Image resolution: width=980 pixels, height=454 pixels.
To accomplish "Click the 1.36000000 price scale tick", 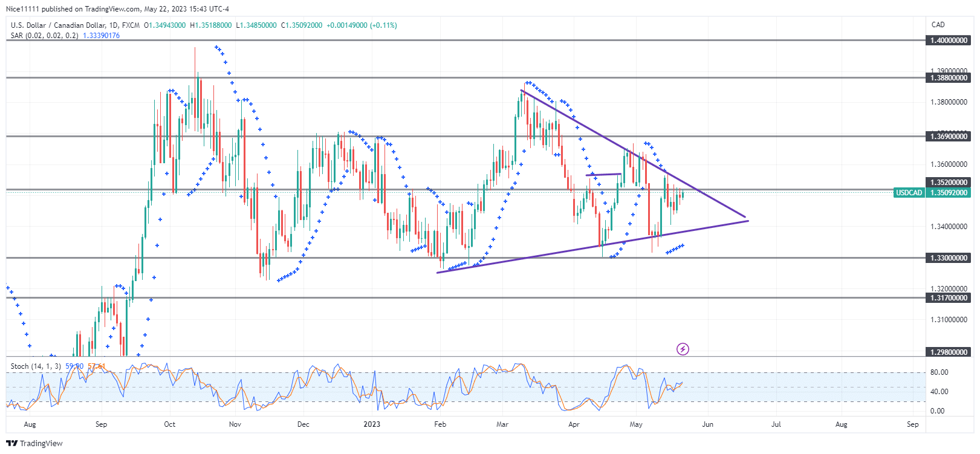I will (949, 164).
